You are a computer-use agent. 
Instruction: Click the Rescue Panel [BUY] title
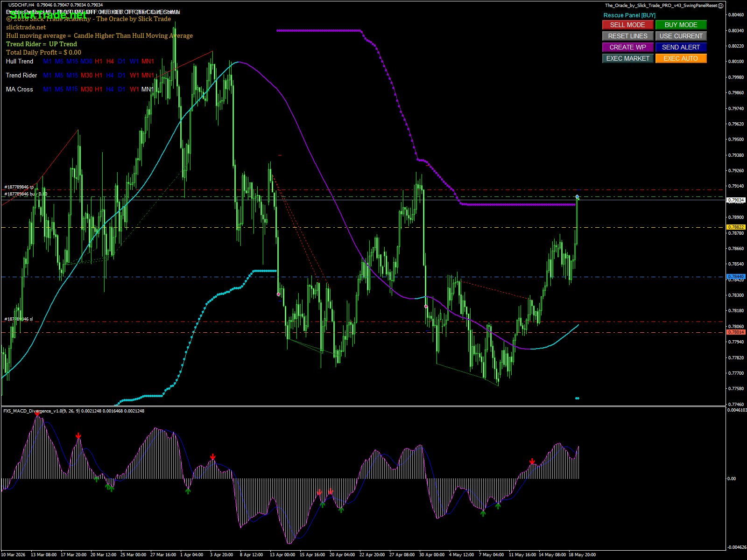point(629,15)
